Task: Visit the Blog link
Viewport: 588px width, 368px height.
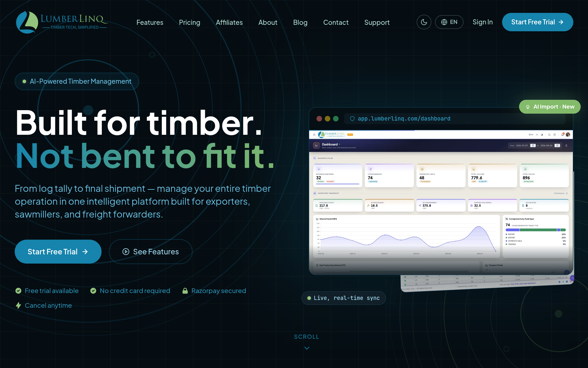Action: point(300,22)
